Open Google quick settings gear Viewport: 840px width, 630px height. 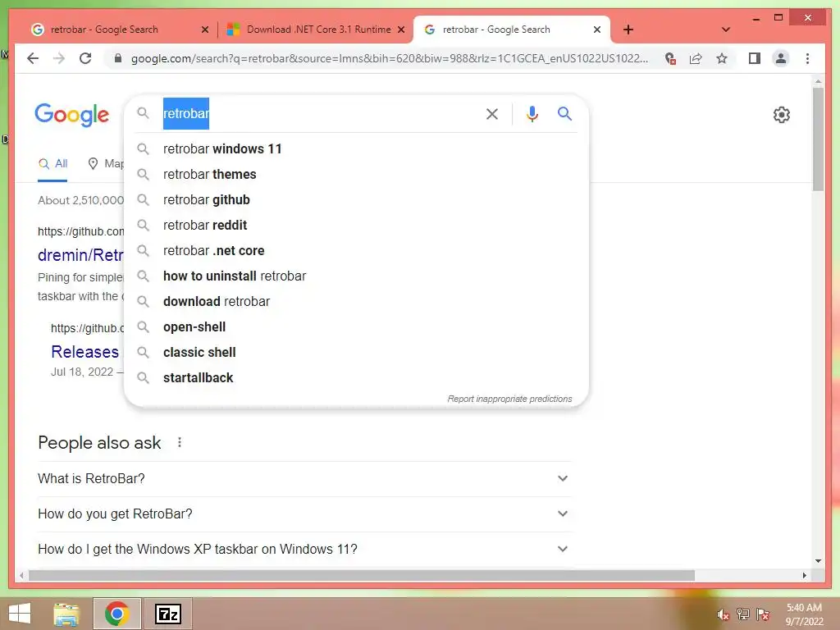[x=781, y=115]
